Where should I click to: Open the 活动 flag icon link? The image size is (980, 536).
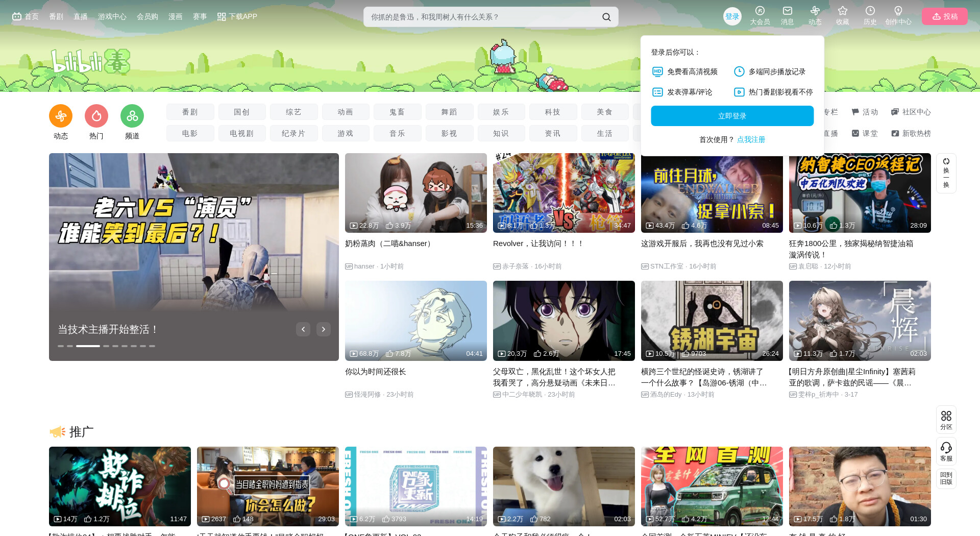pos(865,112)
